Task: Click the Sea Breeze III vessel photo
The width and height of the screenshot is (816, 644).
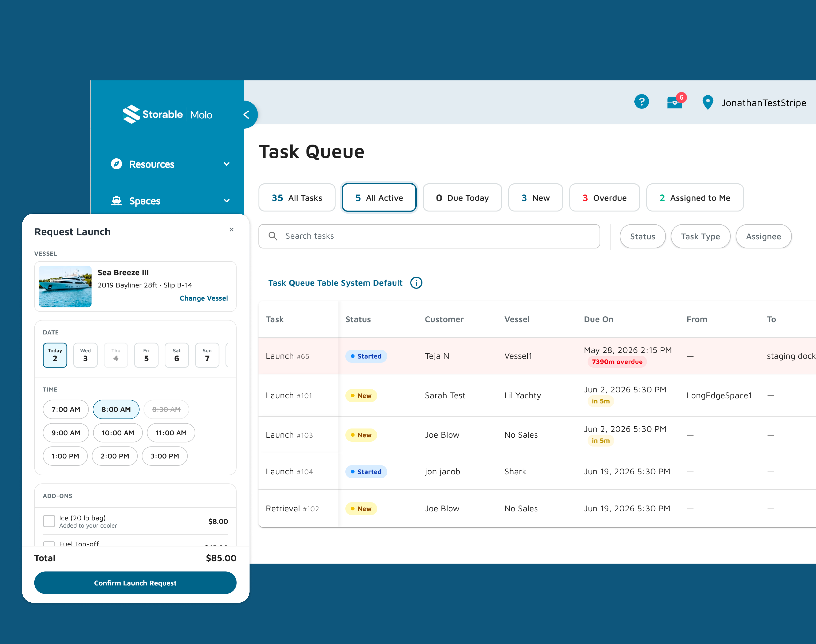Action: click(x=65, y=287)
